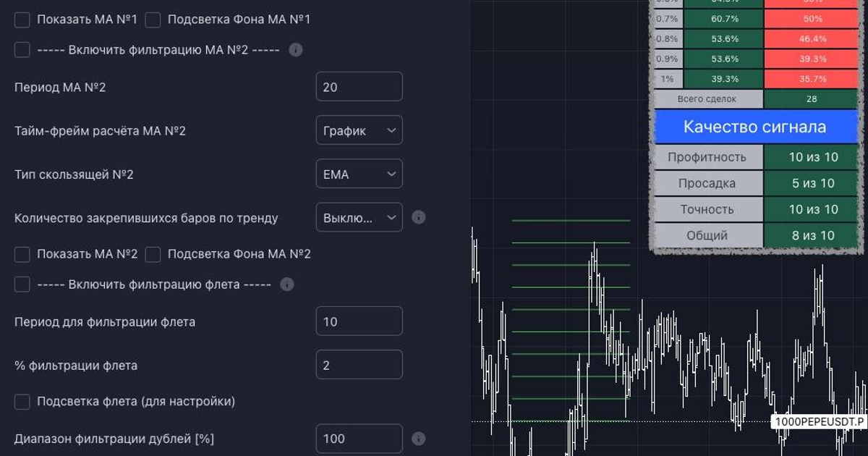The width and height of the screenshot is (868, 456).
Task: Open the Тайм-фрейм расчёта МА №2 dropdown
Action: 359,130
